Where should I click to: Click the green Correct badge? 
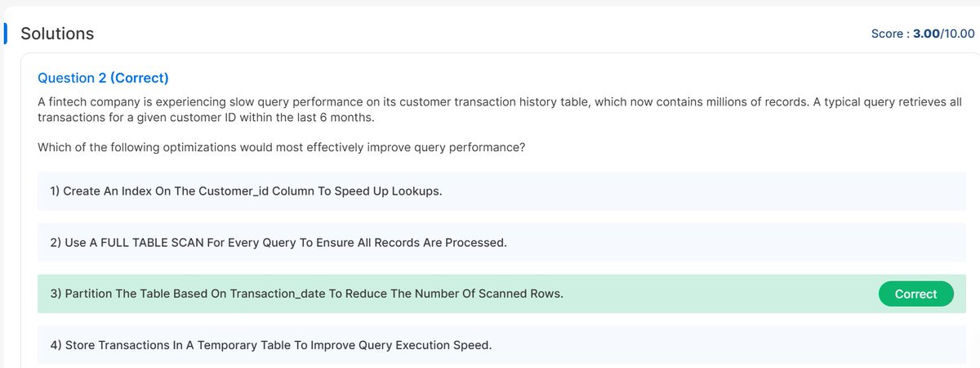915,294
